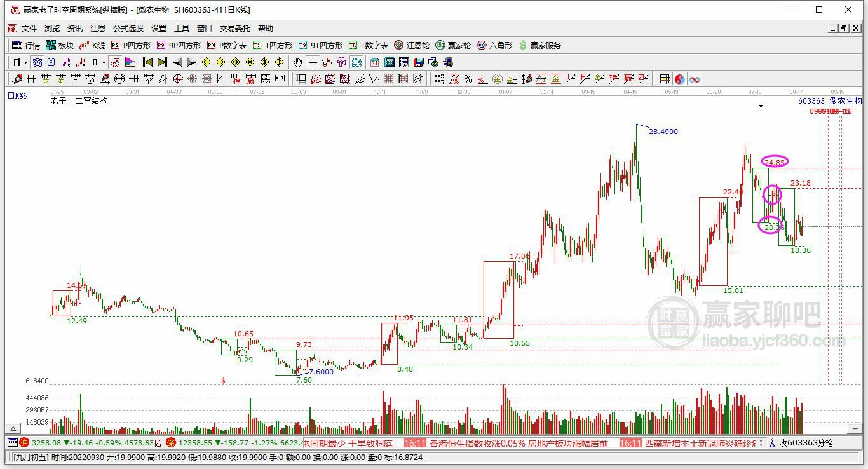Open the 9T四方形 tool

(x=320, y=45)
